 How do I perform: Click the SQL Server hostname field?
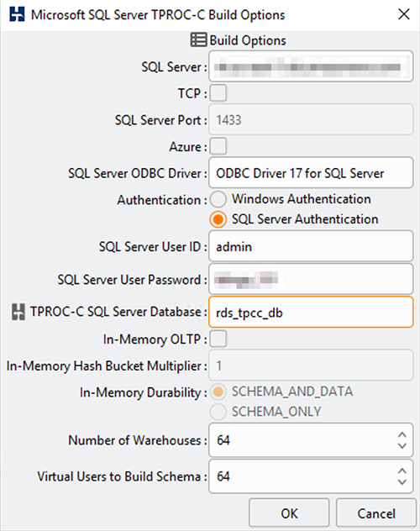click(x=311, y=66)
